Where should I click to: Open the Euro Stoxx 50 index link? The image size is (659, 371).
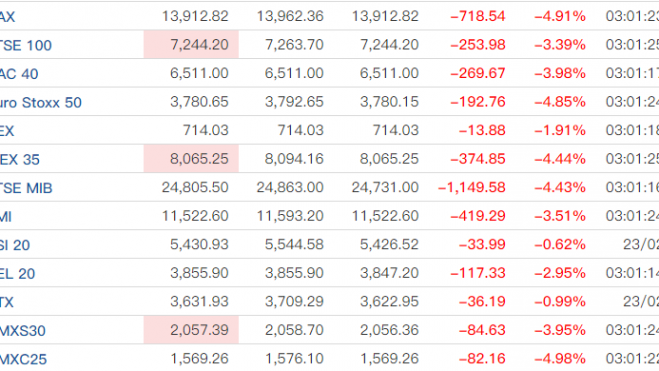41,102
